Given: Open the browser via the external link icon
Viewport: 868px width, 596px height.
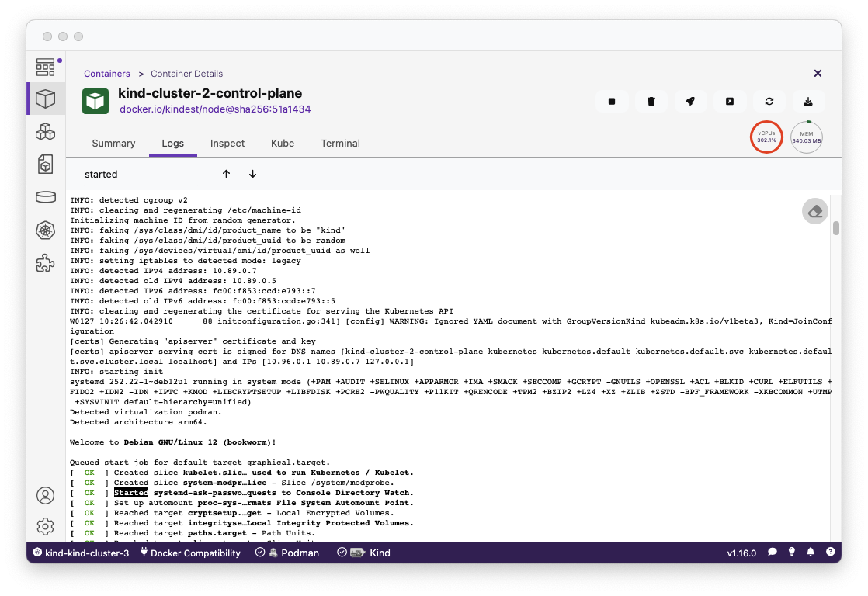Looking at the screenshot, I should pos(730,102).
